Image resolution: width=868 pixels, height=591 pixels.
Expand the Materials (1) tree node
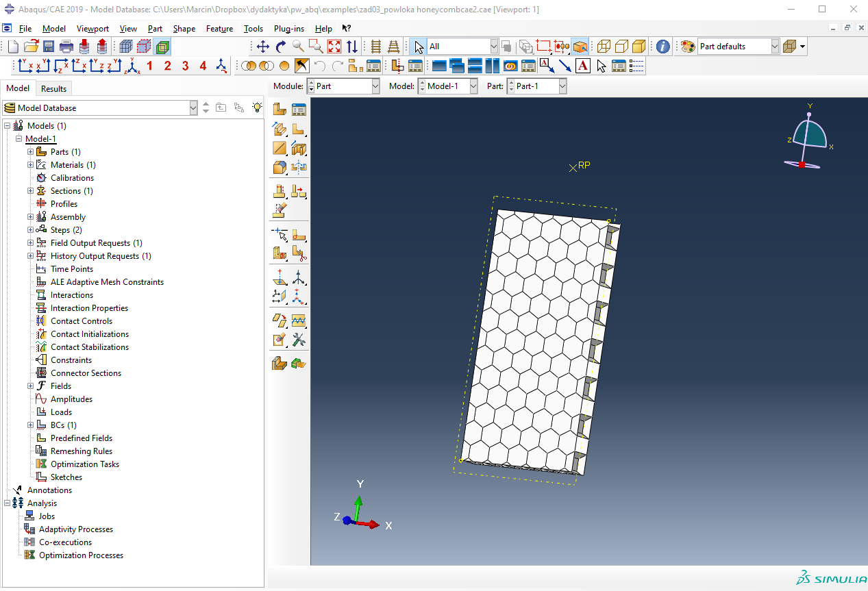pos(30,165)
